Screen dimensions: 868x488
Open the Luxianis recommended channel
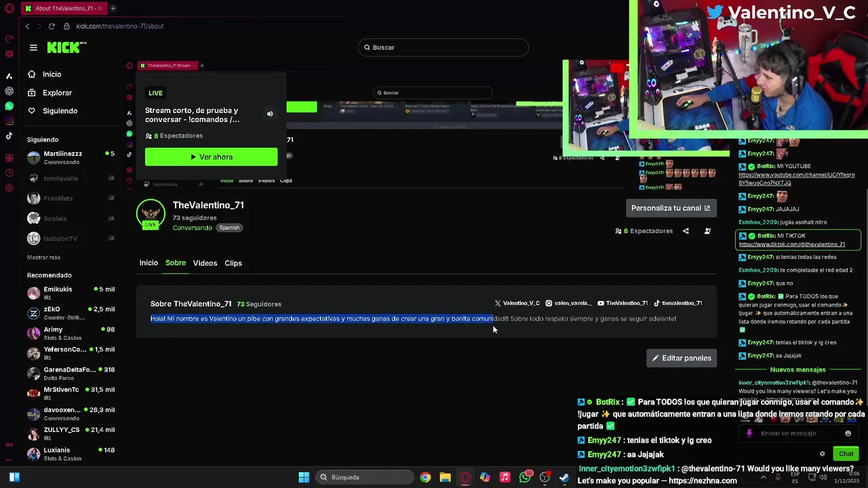pos(71,454)
